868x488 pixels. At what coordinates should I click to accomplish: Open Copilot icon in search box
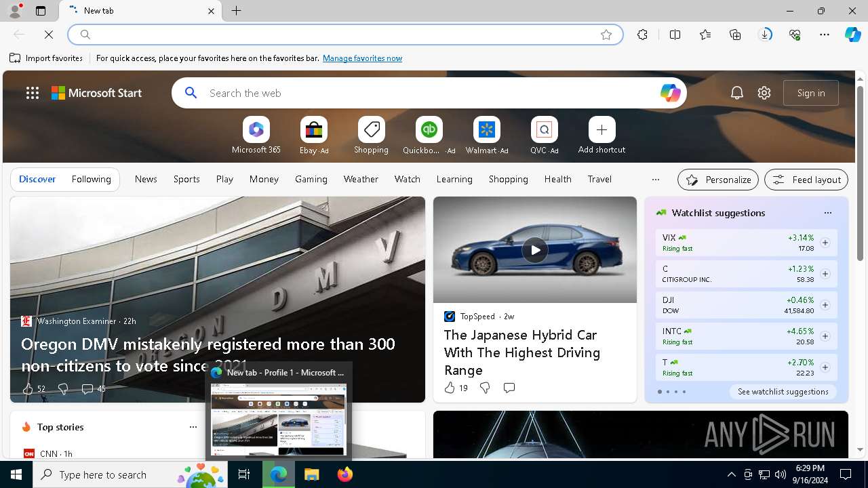click(x=670, y=93)
